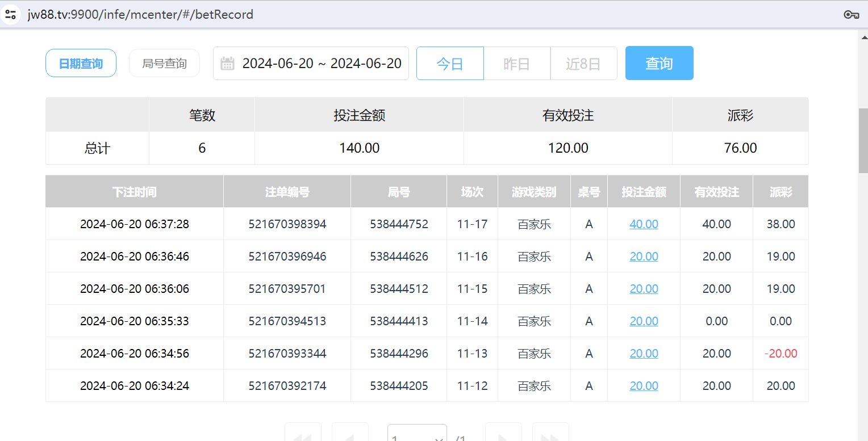Open the saved passwords key icon
868x441 pixels.
850,15
